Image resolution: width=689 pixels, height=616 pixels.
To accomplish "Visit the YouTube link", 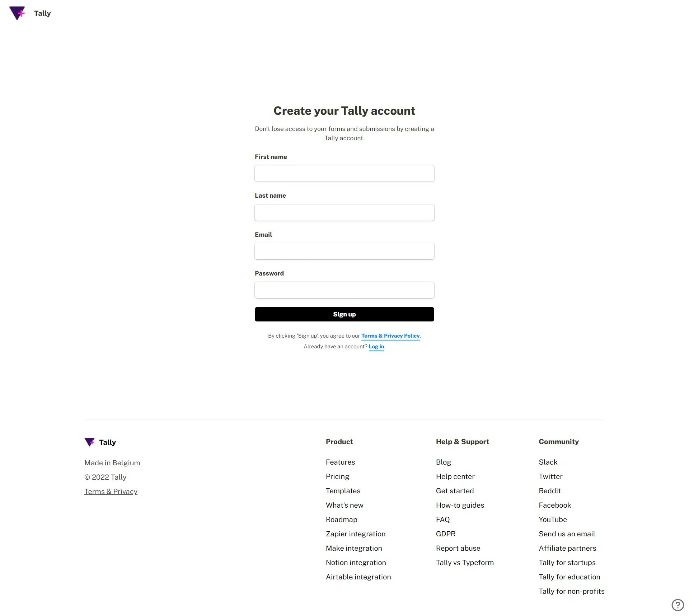I will pyautogui.click(x=553, y=519).
